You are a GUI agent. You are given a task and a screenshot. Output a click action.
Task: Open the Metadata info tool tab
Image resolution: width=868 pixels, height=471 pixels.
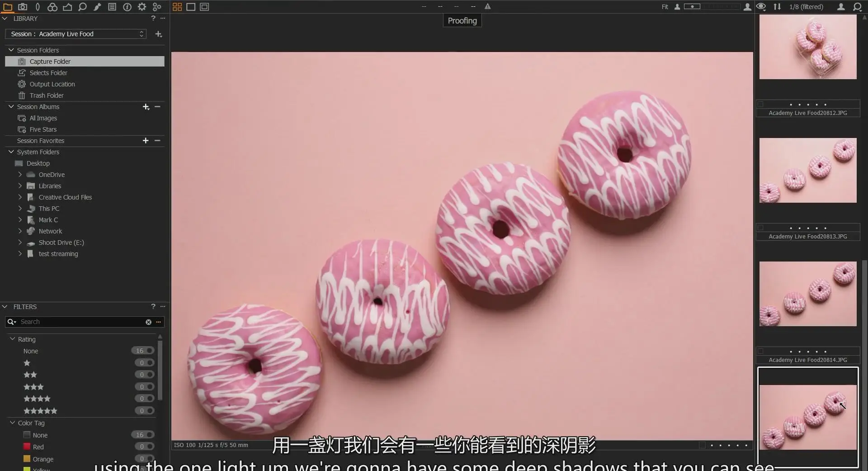point(127,7)
